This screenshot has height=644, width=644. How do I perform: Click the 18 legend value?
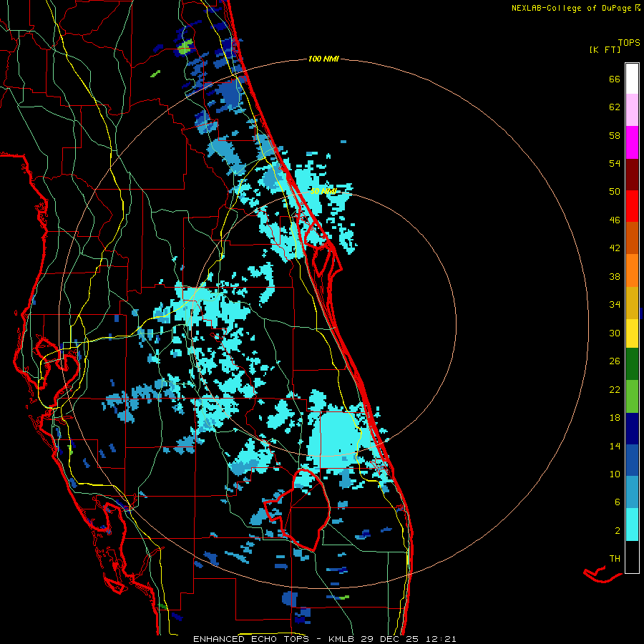point(615,418)
